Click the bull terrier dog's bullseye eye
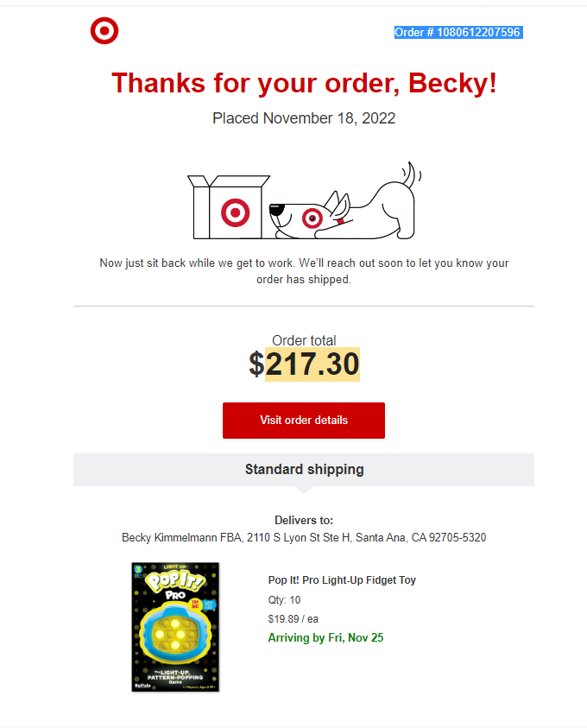 [312, 218]
